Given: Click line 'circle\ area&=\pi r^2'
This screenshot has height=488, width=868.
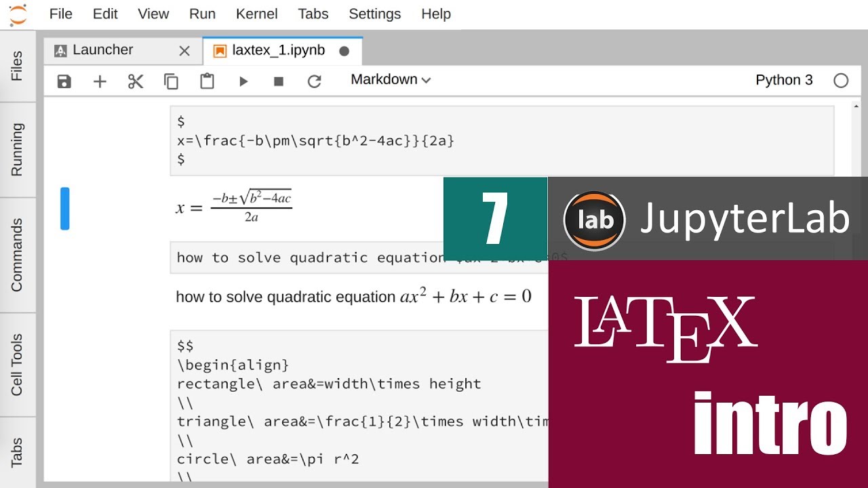Looking at the screenshot, I should [x=268, y=459].
